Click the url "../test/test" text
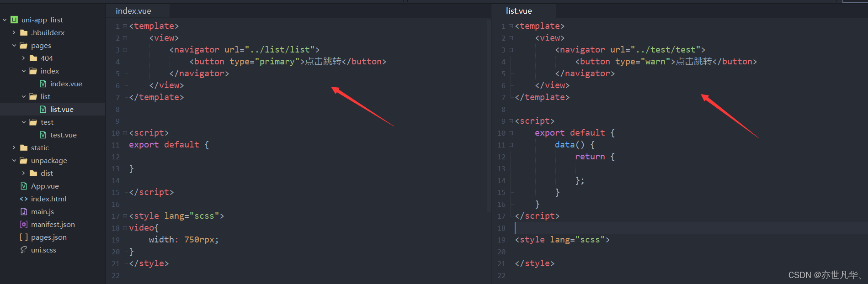The width and height of the screenshot is (868, 284). coord(666,50)
